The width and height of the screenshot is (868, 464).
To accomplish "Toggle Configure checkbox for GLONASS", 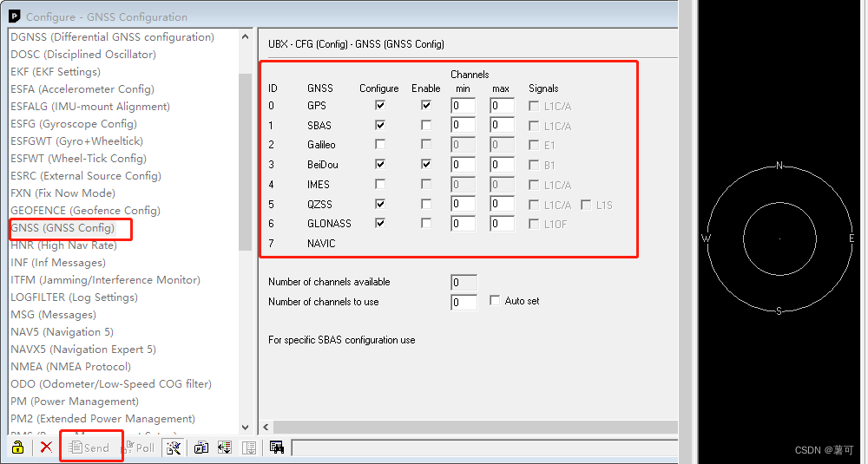I will (x=380, y=224).
